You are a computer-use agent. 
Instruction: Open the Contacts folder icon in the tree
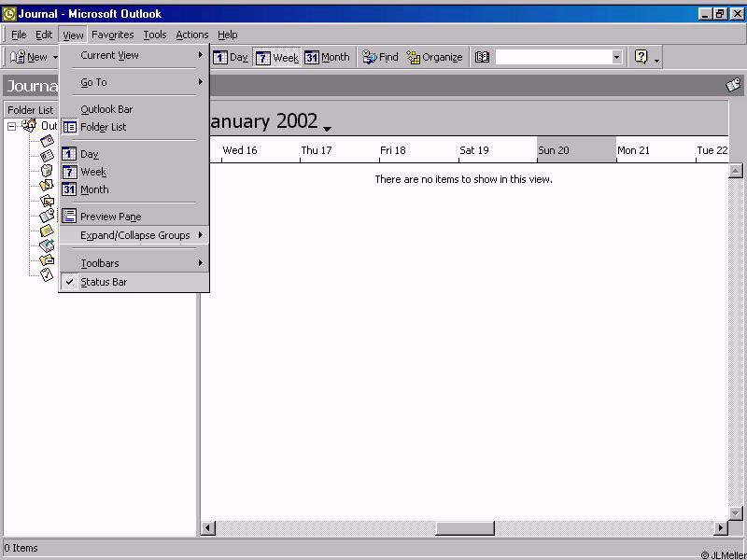47,155
